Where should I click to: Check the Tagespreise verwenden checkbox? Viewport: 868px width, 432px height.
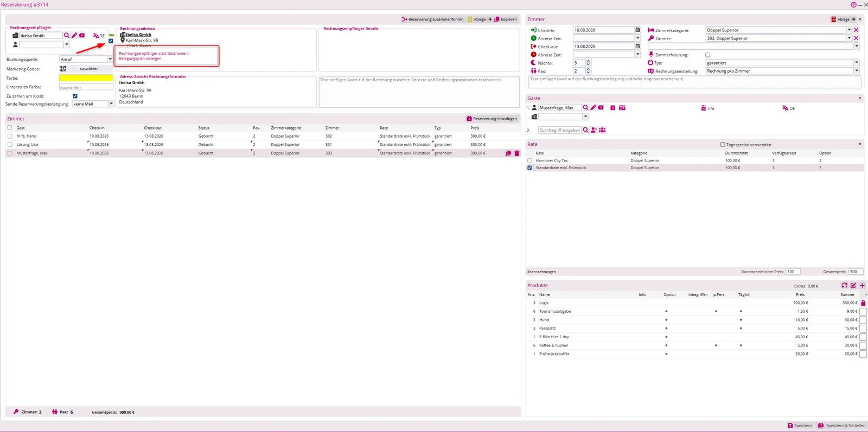723,145
